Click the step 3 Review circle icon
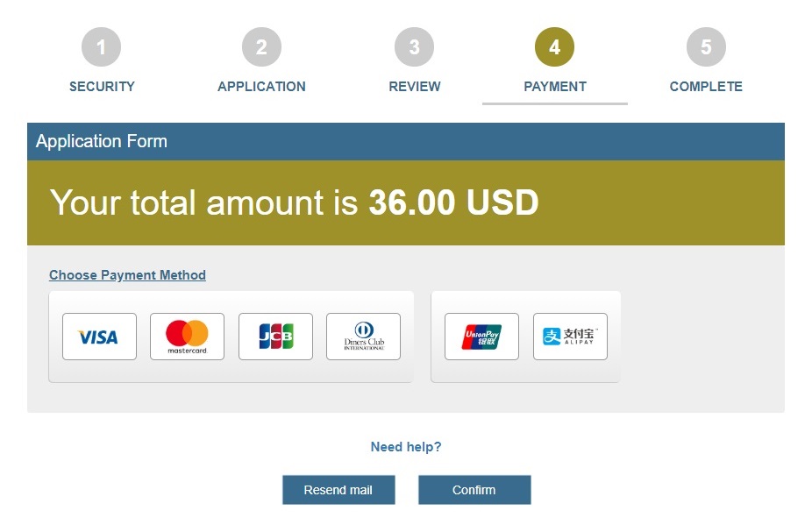This screenshot has height=532, width=812. coord(414,47)
